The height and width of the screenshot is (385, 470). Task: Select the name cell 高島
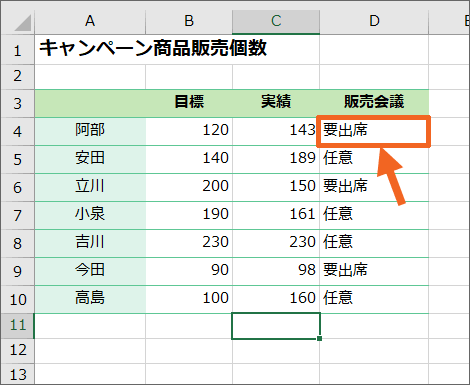click(90, 299)
